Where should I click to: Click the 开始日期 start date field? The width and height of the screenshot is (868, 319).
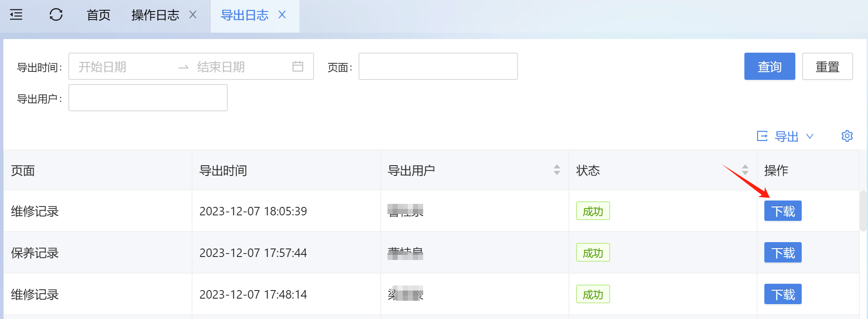tap(123, 66)
